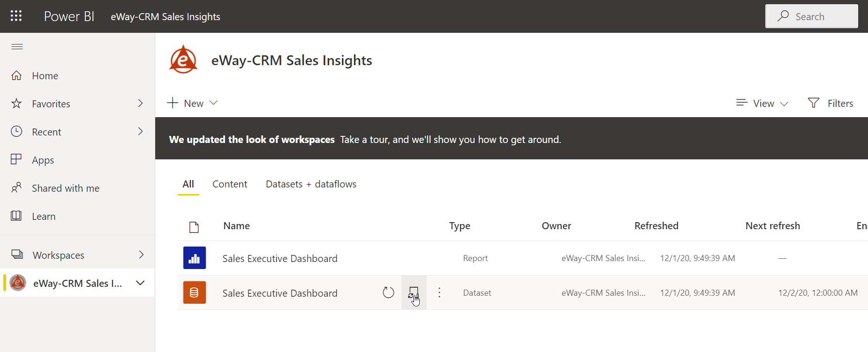
Task: Open the Filters pane
Action: pos(830,103)
